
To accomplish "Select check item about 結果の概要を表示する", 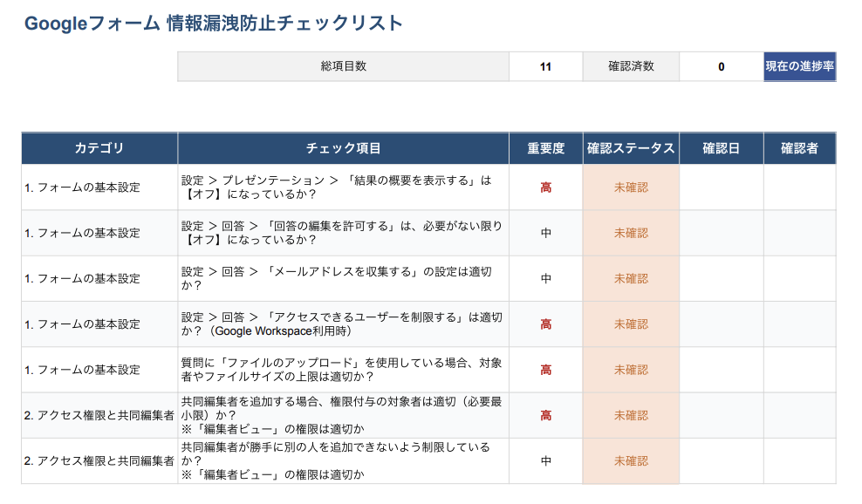I will coord(343,187).
